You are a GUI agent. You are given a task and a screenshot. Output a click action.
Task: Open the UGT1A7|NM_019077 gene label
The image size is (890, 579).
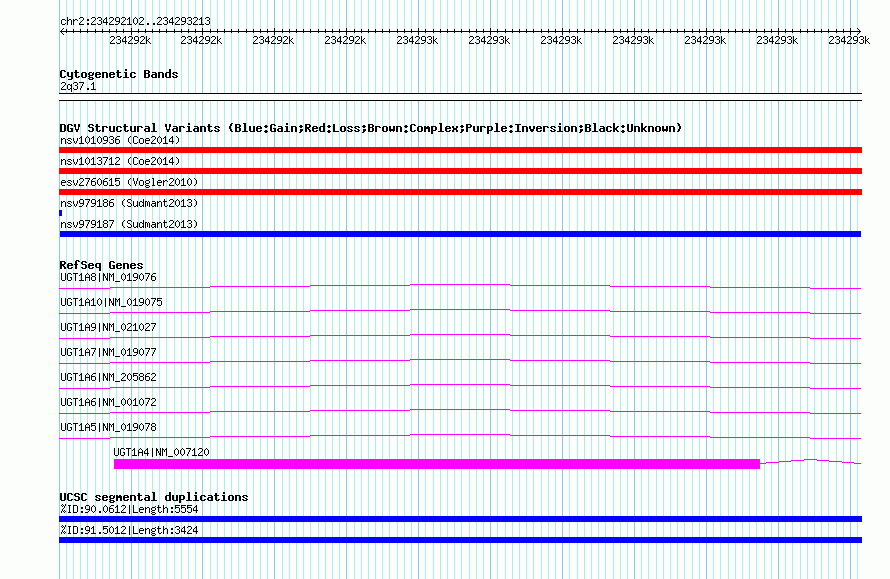click(x=108, y=353)
